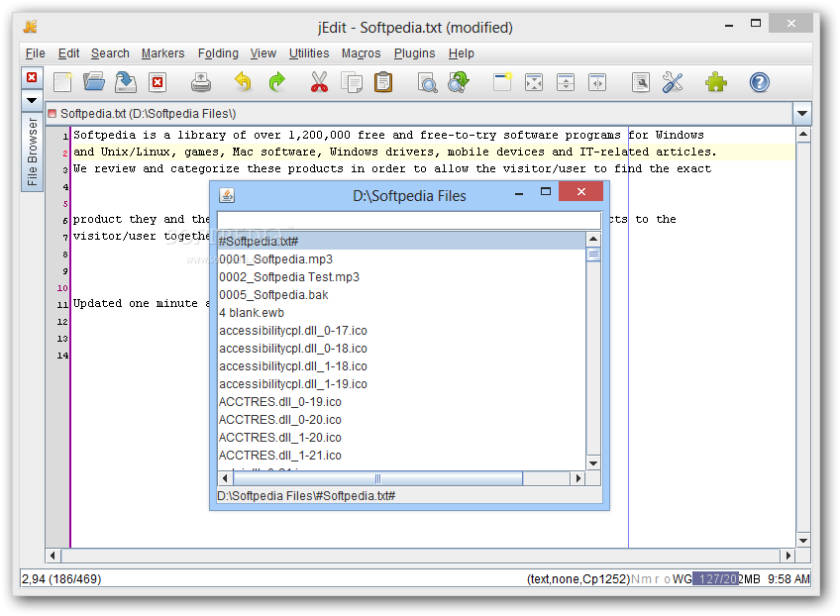Open the Plugins menu
Screen dimensions: 840x616
click(415, 53)
